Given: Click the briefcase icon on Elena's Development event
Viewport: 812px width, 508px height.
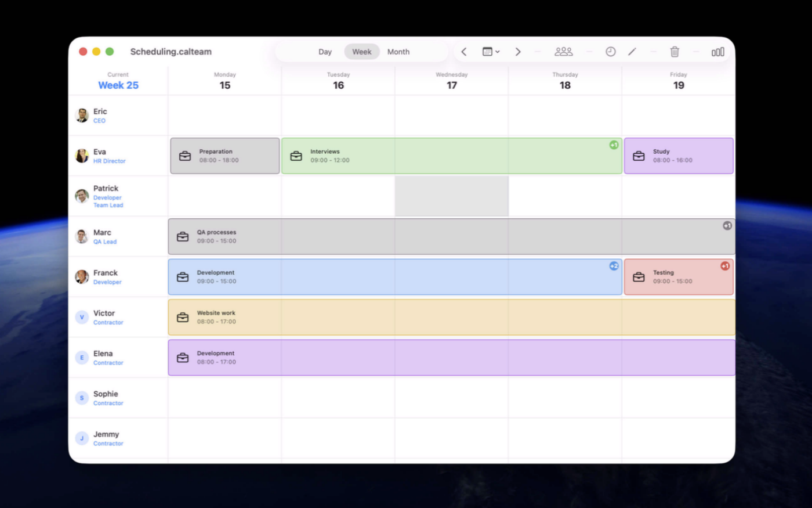Looking at the screenshot, I should [183, 358].
